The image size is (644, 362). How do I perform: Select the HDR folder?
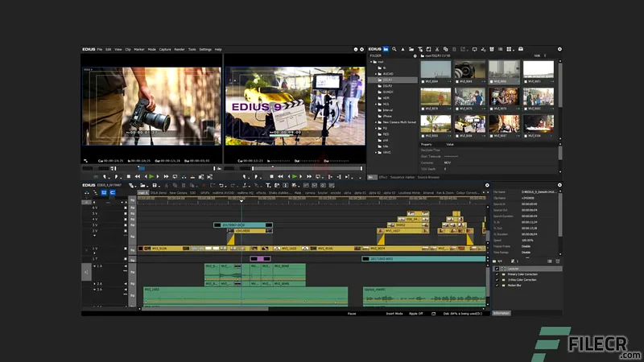click(x=386, y=98)
